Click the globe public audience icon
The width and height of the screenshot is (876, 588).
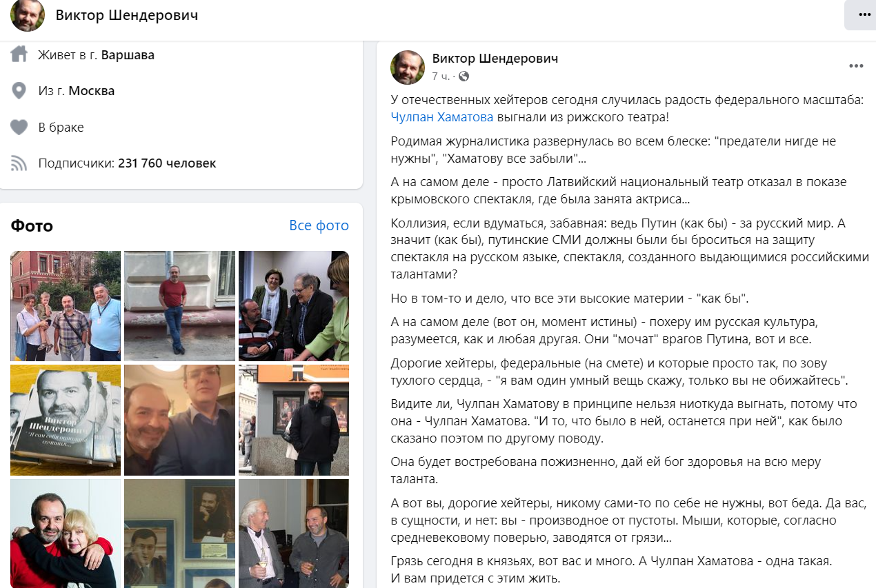point(464,76)
